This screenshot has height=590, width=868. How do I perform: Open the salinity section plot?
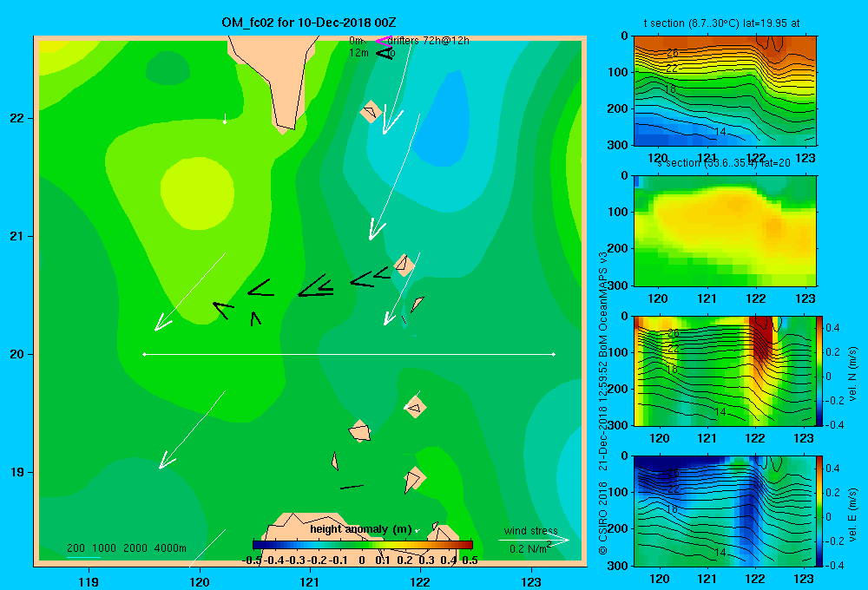click(x=725, y=231)
